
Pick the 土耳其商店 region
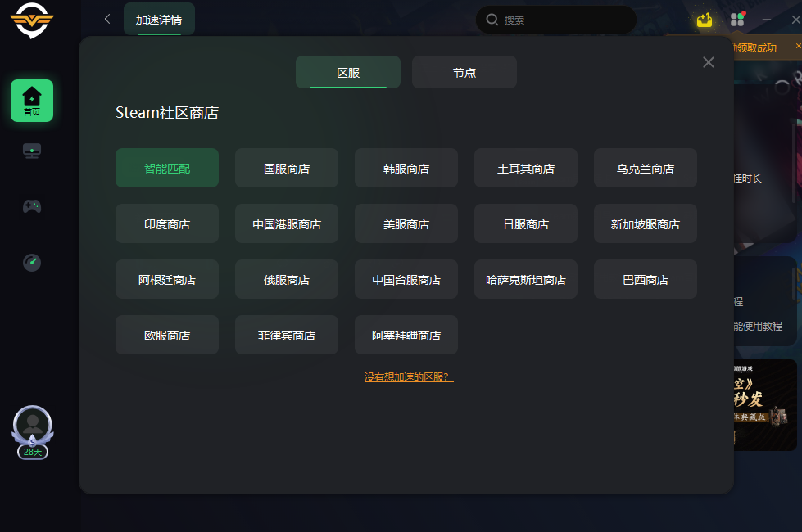coord(526,168)
